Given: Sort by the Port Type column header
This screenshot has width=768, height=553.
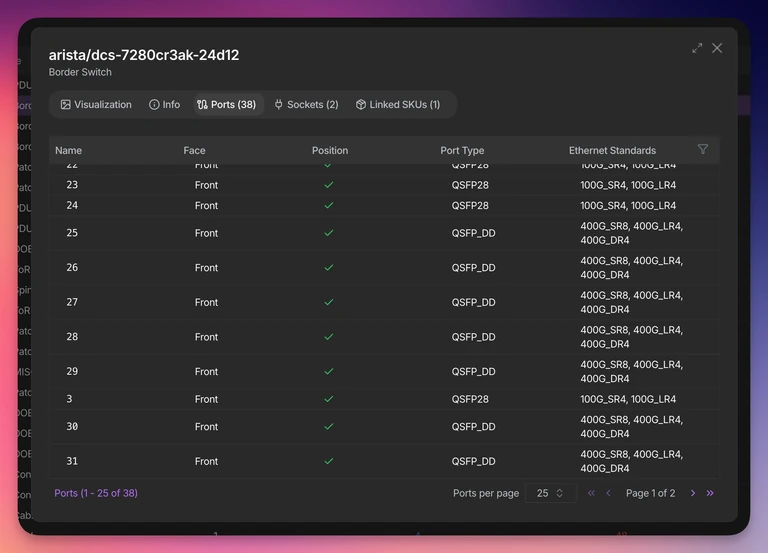Looking at the screenshot, I should 462,150.
